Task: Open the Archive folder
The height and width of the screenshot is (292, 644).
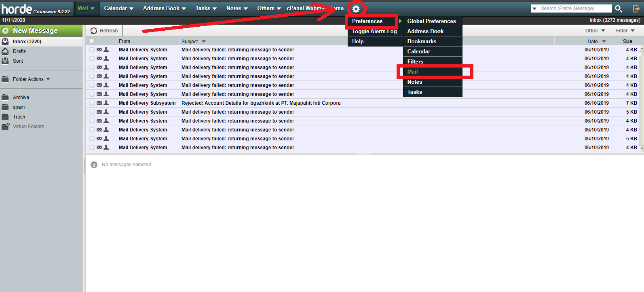Action: click(21, 97)
